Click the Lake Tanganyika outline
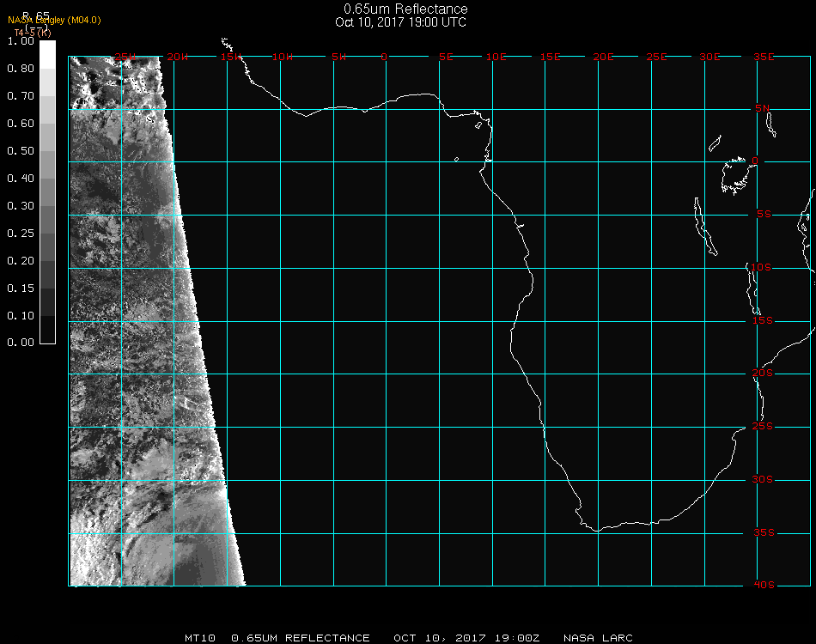The height and width of the screenshot is (644, 816). click(x=703, y=227)
